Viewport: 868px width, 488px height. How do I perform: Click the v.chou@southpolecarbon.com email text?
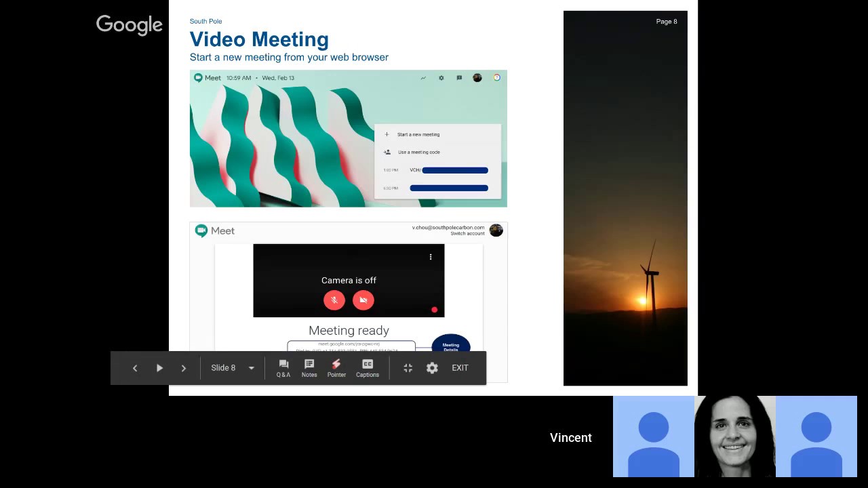coord(448,228)
